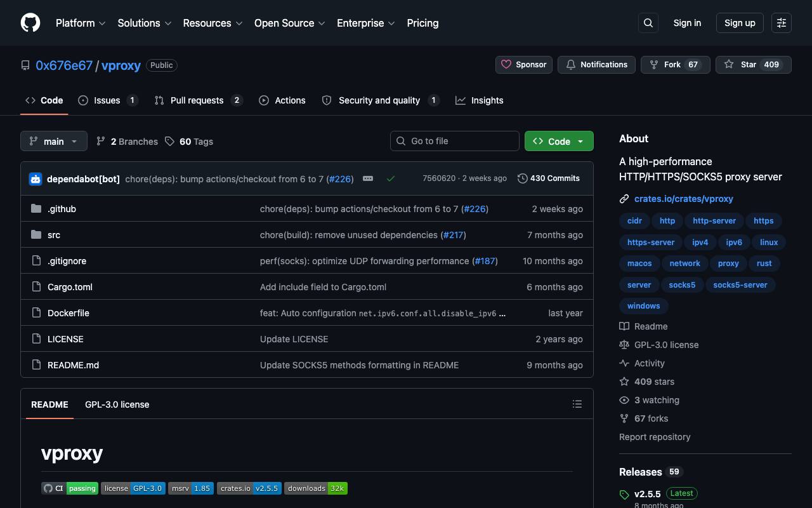
Task: Click the Go to file input
Action: pos(455,141)
